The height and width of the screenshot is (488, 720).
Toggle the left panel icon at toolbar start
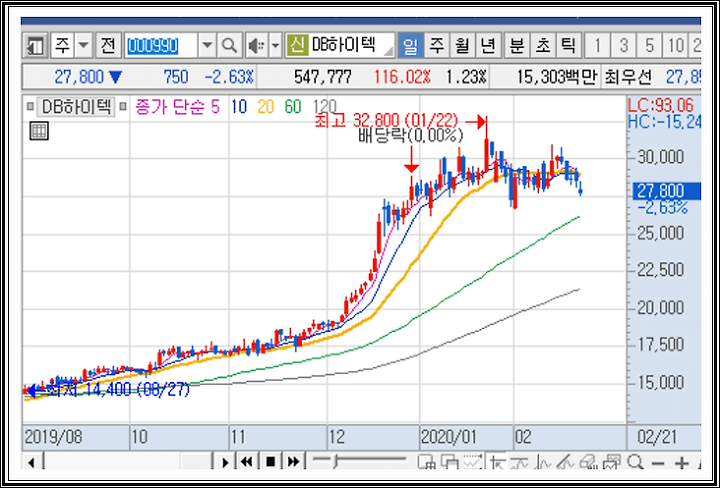pos(35,45)
